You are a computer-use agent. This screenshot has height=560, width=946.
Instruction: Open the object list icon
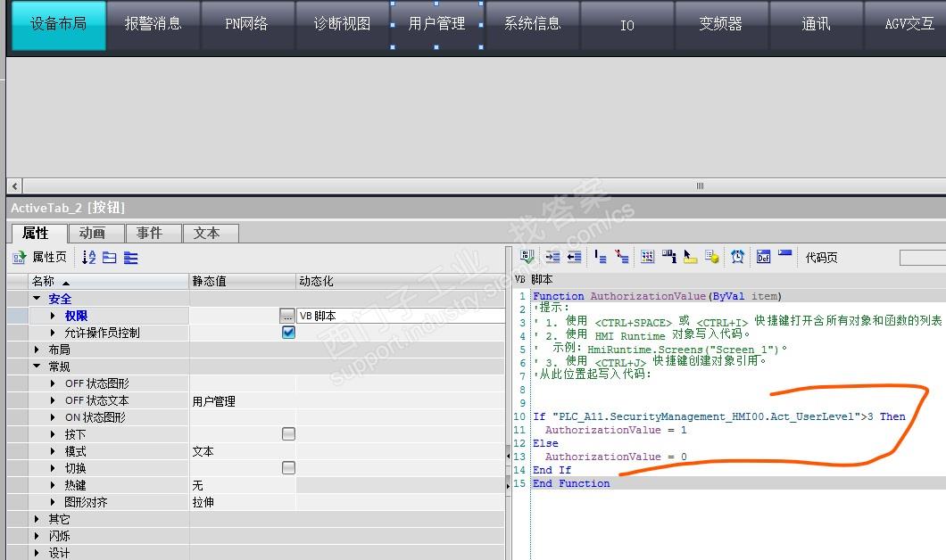(647, 257)
